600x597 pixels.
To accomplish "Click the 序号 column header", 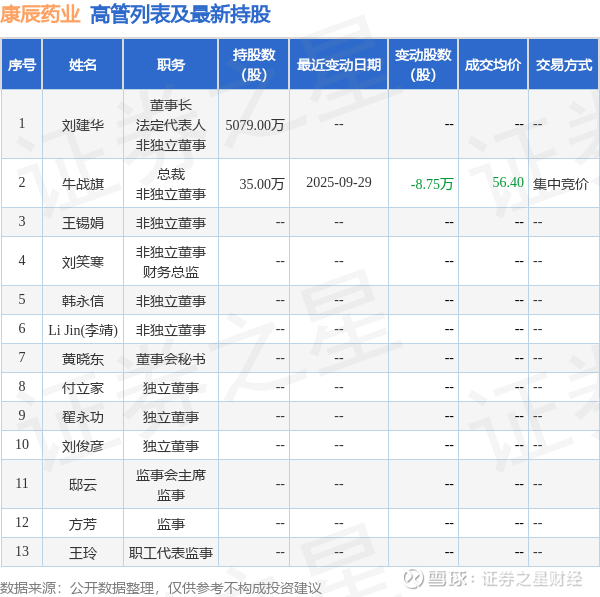I will click(22, 65).
